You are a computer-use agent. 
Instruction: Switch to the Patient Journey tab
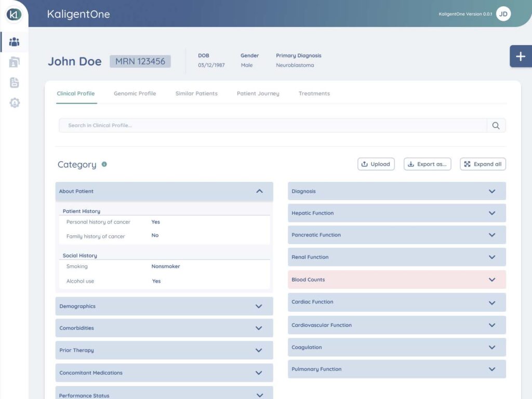pyautogui.click(x=258, y=94)
